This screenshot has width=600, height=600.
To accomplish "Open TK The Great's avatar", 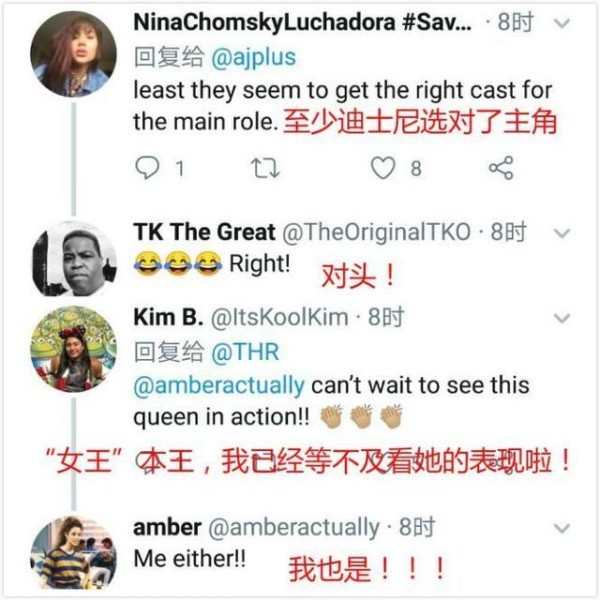I will click(x=73, y=260).
